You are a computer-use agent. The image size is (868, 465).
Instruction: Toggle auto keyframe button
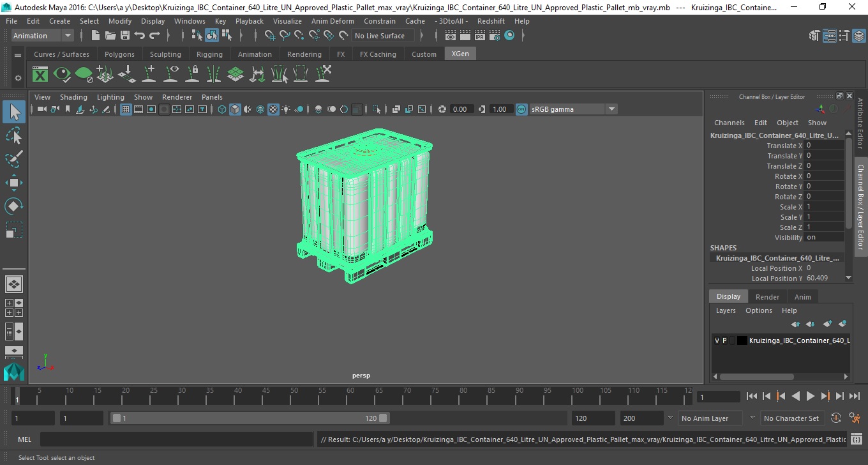point(836,418)
